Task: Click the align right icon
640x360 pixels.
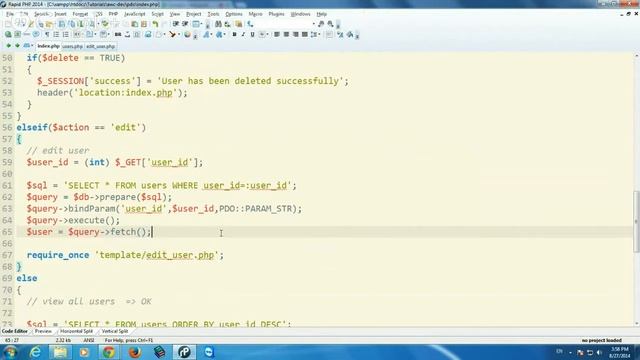Action: click(296, 35)
